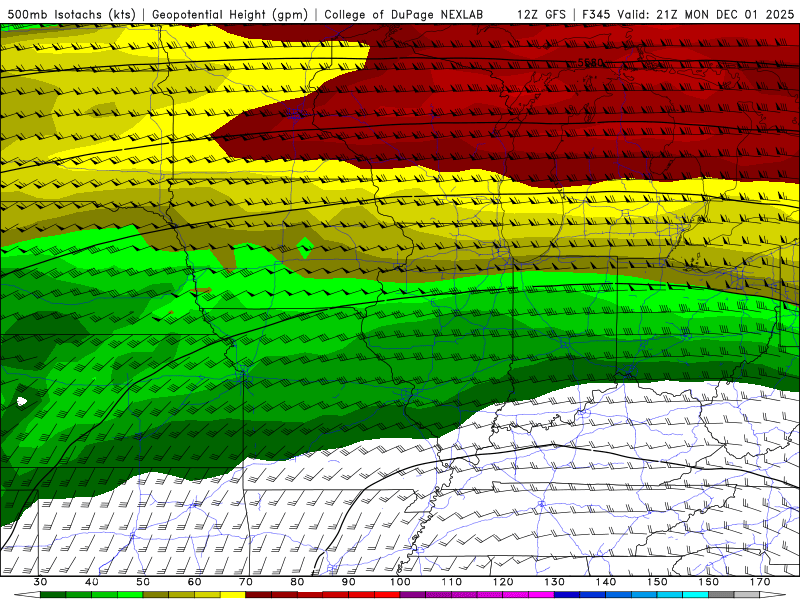Click the '140' legend value
This screenshot has width=800, height=600.
(606, 582)
